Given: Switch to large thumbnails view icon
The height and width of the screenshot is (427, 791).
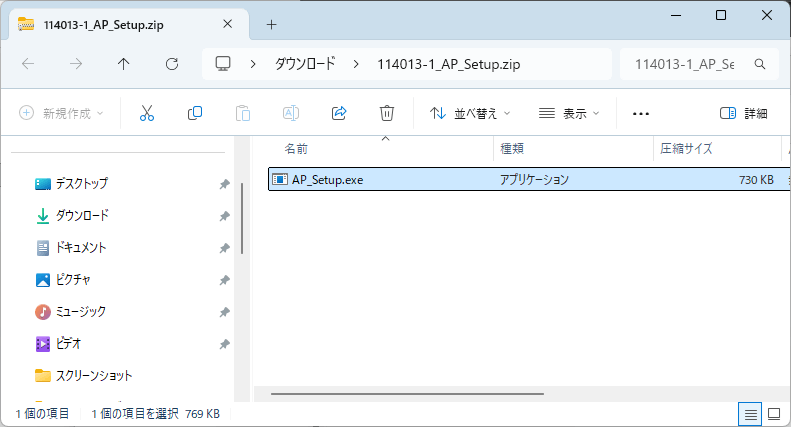Looking at the screenshot, I should tap(773, 413).
